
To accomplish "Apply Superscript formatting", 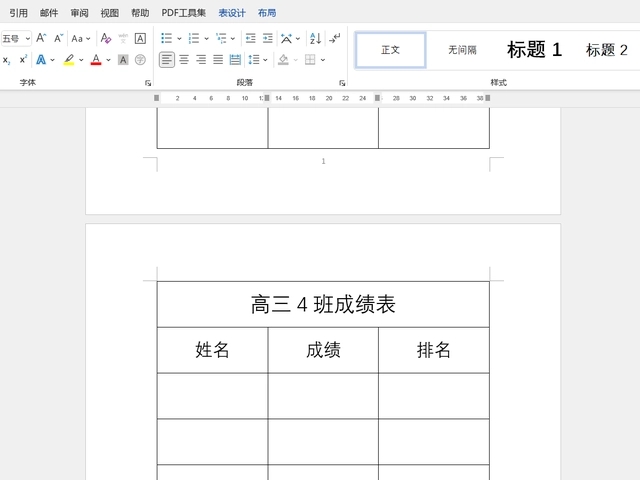I will (23, 60).
